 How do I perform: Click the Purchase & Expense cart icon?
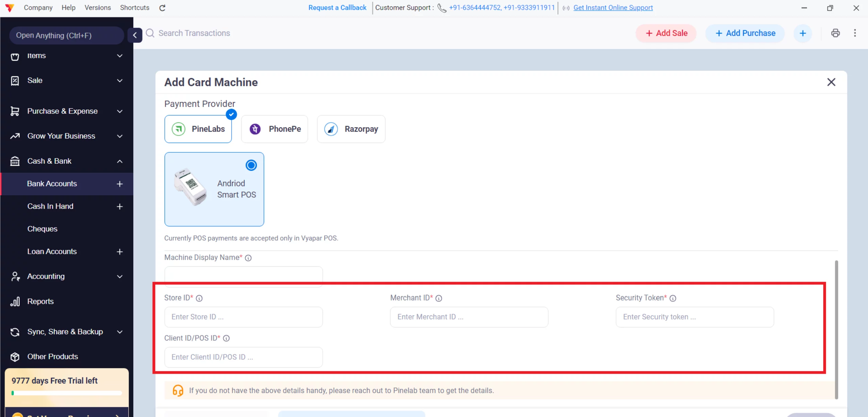(15, 111)
